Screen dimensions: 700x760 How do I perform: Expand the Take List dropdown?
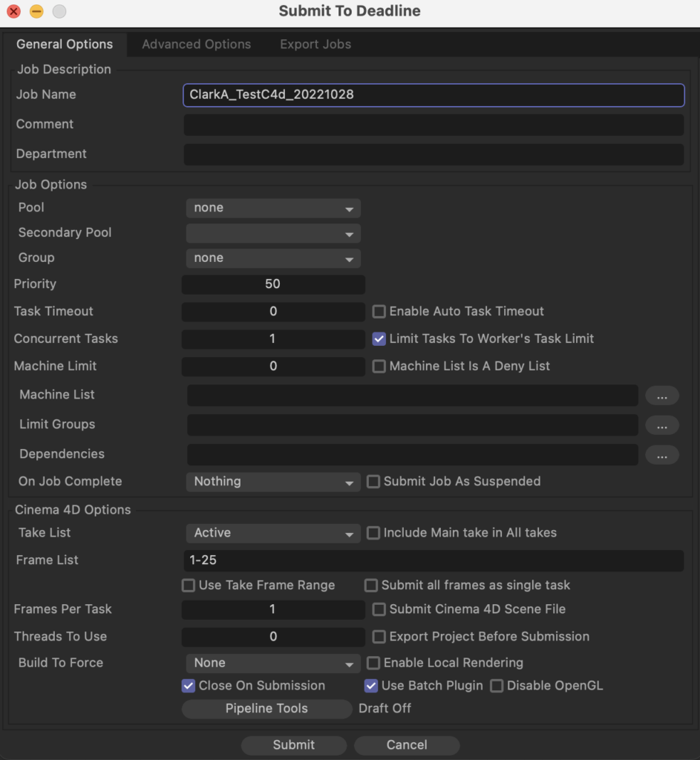click(273, 533)
